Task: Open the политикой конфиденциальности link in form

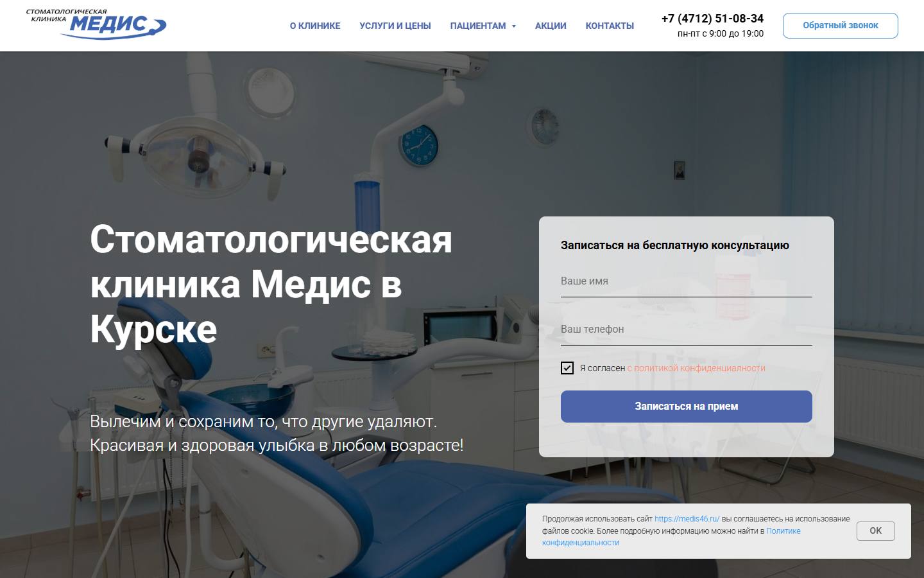Action: (x=696, y=368)
